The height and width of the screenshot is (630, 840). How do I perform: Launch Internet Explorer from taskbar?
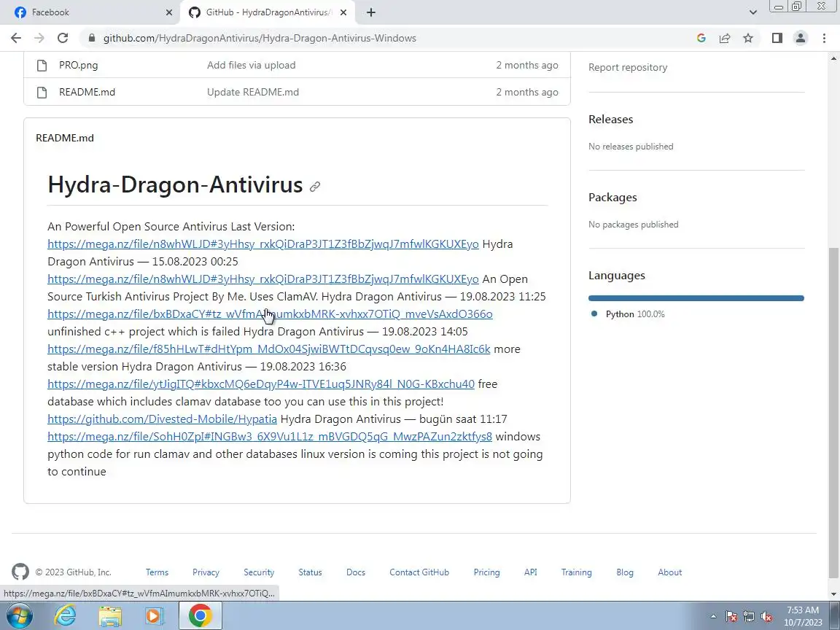pos(66,616)
